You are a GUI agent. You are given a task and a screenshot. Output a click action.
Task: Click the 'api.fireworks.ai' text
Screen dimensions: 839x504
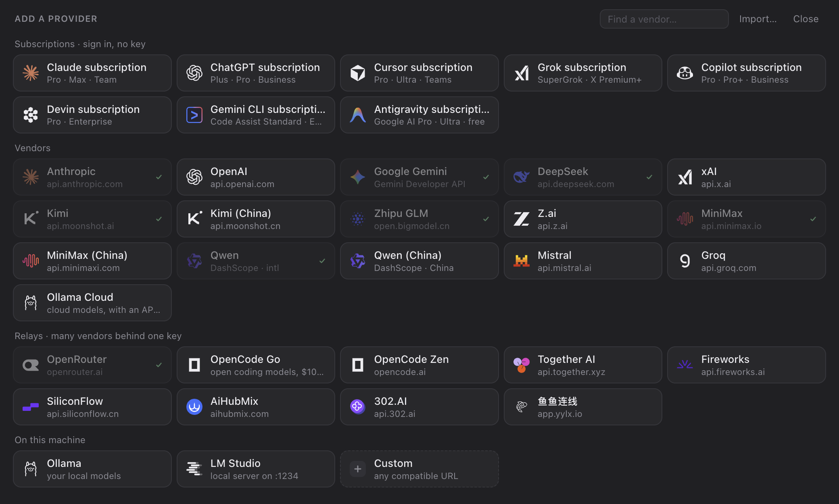click(733, 372)
